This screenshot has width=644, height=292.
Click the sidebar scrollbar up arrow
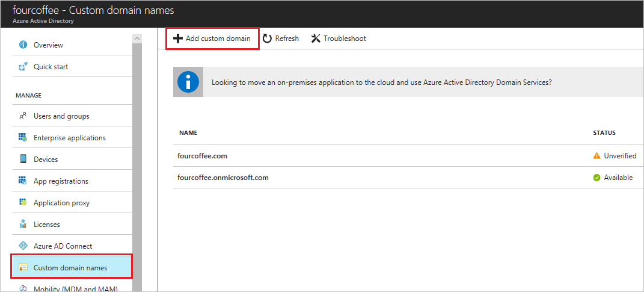click(x=137, y=39)
